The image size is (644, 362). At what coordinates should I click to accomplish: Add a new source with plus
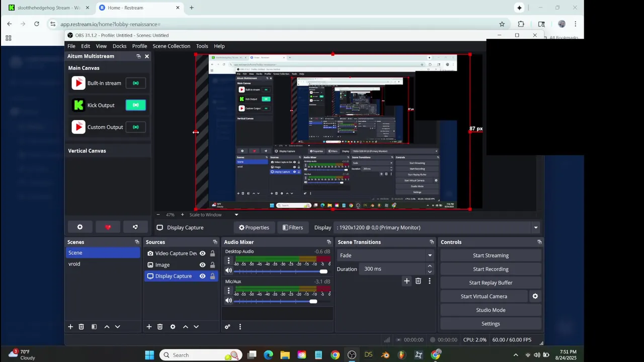click(x=149, y=327)
